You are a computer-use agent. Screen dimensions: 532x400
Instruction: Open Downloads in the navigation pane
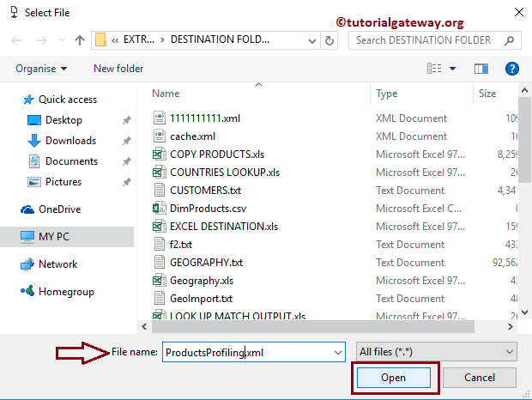coord(62,141)
